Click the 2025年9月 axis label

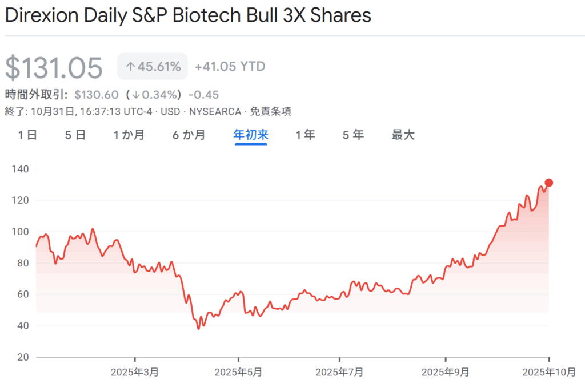(446, 372)
